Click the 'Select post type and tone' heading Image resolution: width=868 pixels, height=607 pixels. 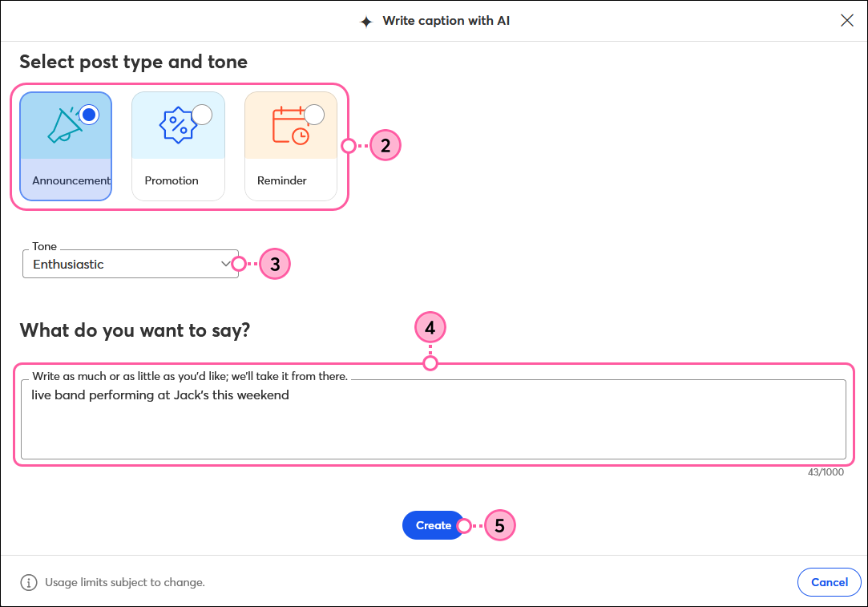coord(133,62)
